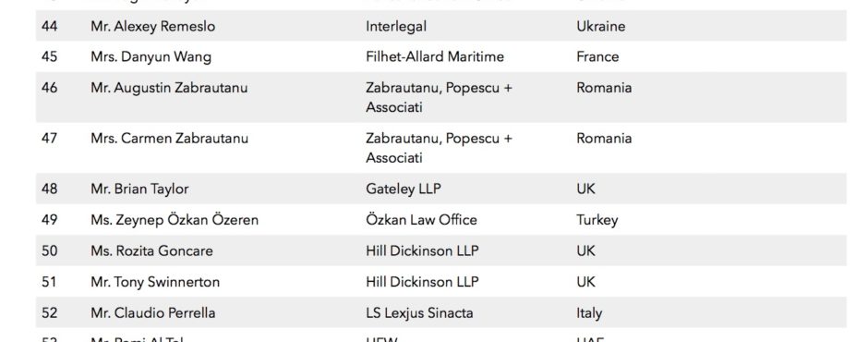Image resolution: width=868 pixels, height=342 pixels.
Task: Select Ms. Zeynep Özkan Özeren
Action: coord(175,220)
